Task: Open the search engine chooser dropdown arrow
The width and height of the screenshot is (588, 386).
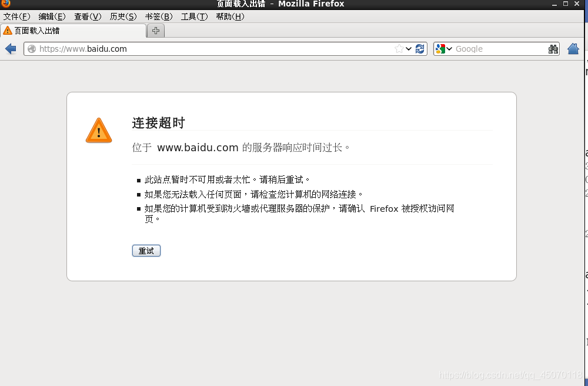Action: coord(449,49)
